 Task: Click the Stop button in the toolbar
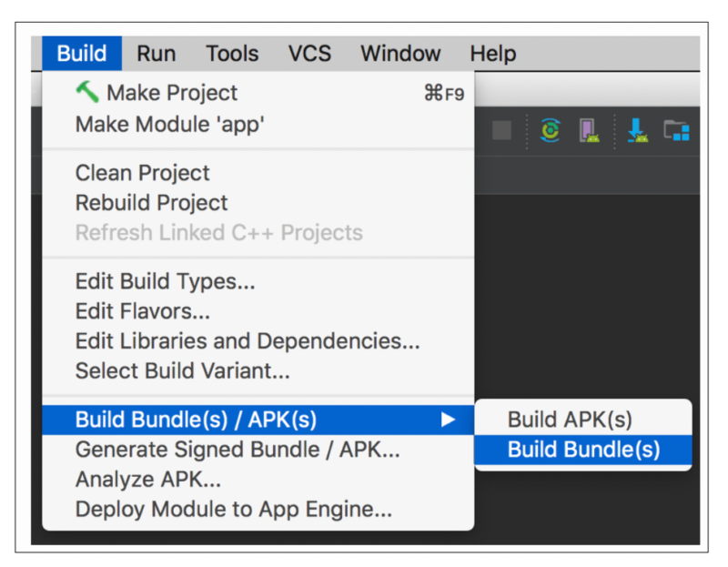point(501,129)
